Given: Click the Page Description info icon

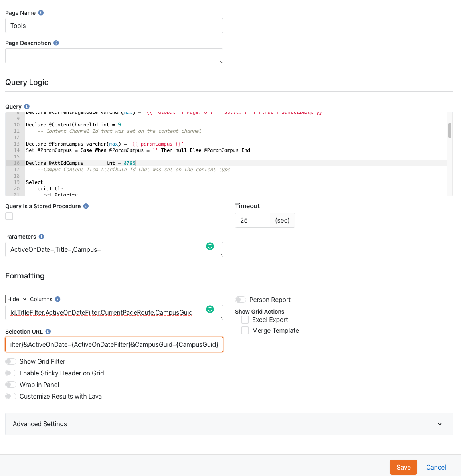Looking at the screenshot, I should point(56,43).
